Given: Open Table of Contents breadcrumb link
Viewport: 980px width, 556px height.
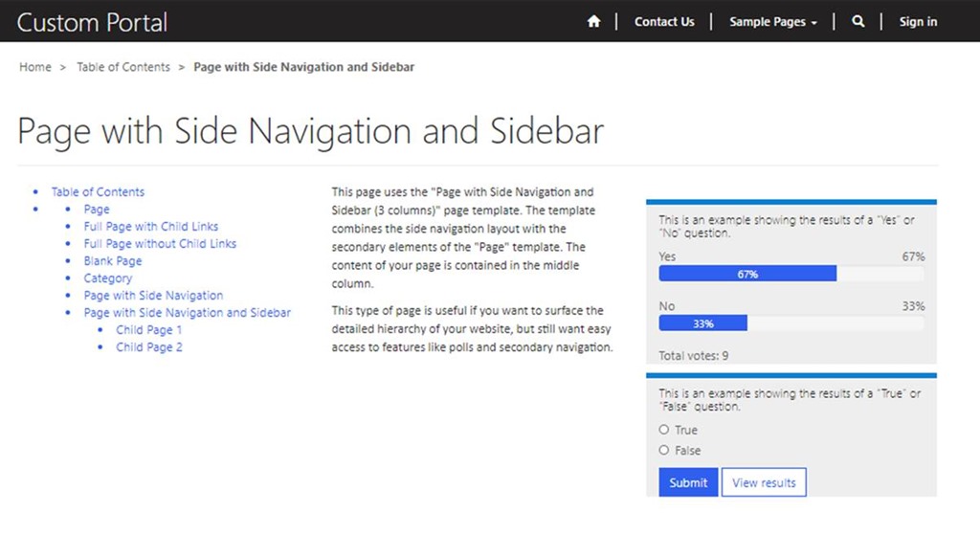Looking at the screenshot, I should coord(123,68).
